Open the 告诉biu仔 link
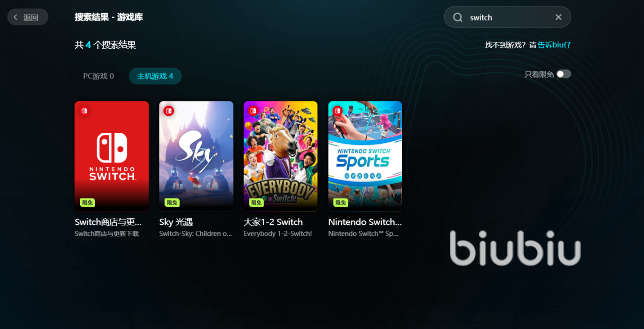The image size is (644, 329). click(554, 45)
